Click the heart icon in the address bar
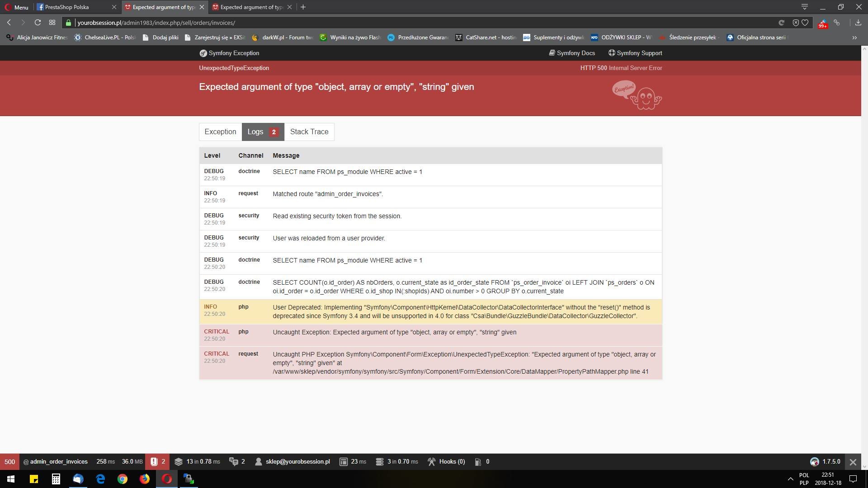Image resolution: width=868 pixels, height=488 pixels. (805, 22)
